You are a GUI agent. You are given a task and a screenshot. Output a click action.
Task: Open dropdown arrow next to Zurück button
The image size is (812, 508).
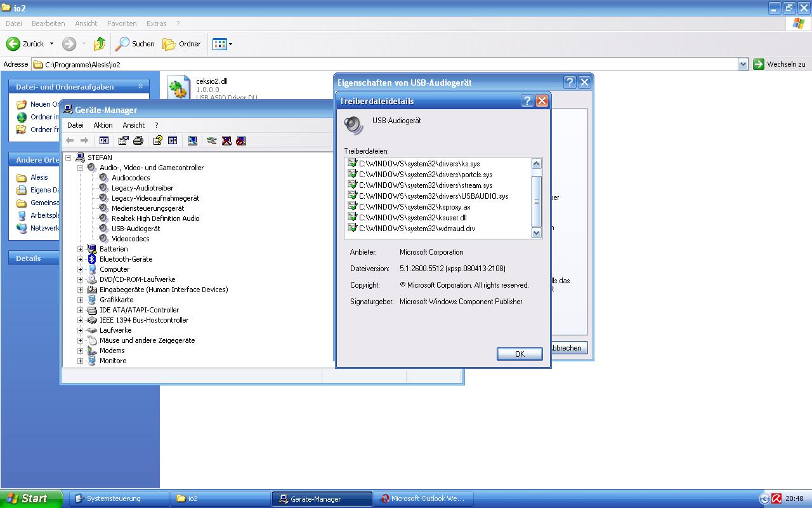[x=51, y=44]
